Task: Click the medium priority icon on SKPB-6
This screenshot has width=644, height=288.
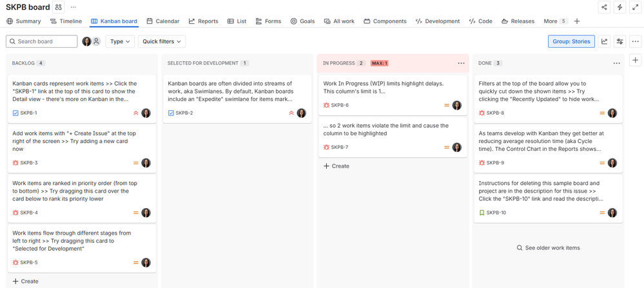Action: (447, 106)
